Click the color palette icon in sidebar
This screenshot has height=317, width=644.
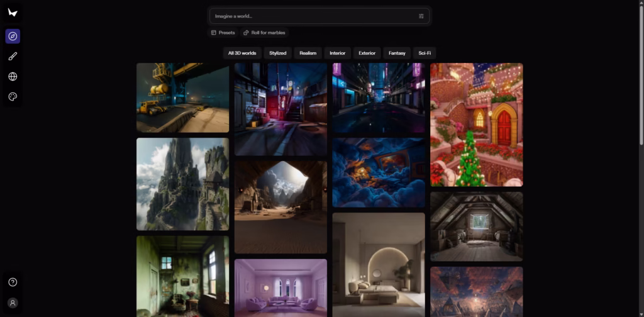click(x=13, y=97)
